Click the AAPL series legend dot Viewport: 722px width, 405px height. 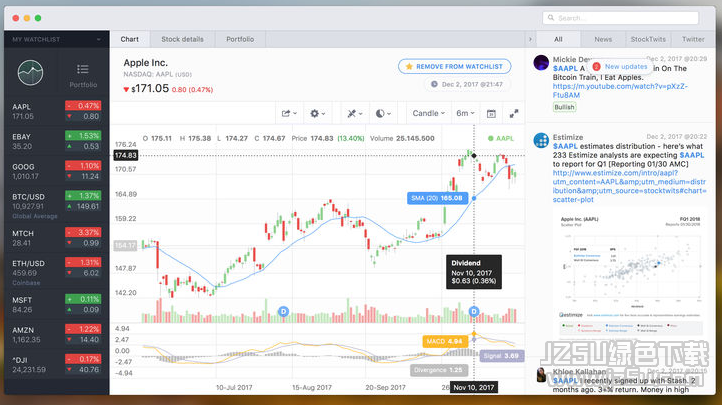pyautogui.click(x=490, y=138)
